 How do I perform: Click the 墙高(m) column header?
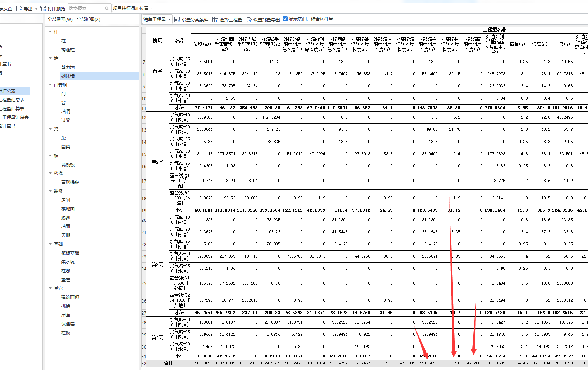540,44
